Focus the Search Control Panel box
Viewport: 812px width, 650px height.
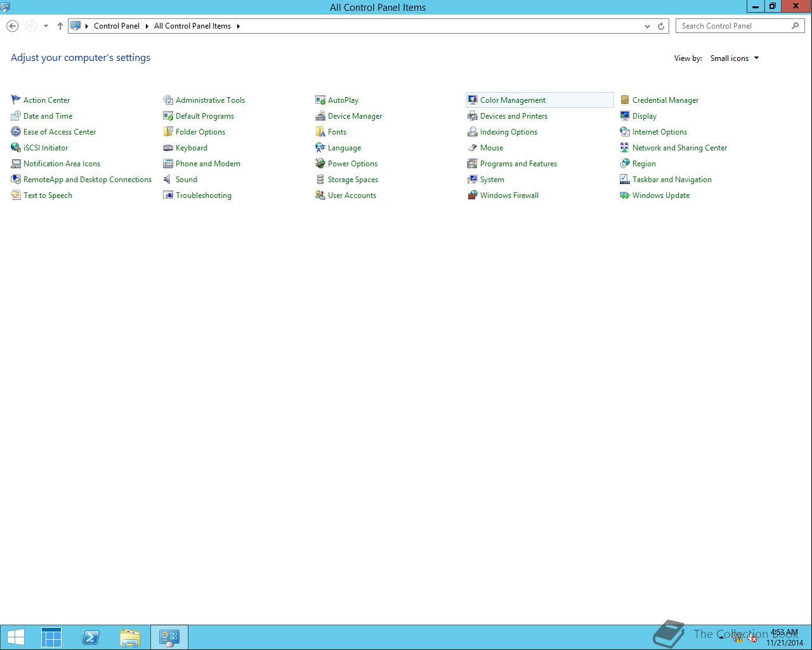point(735,26)
